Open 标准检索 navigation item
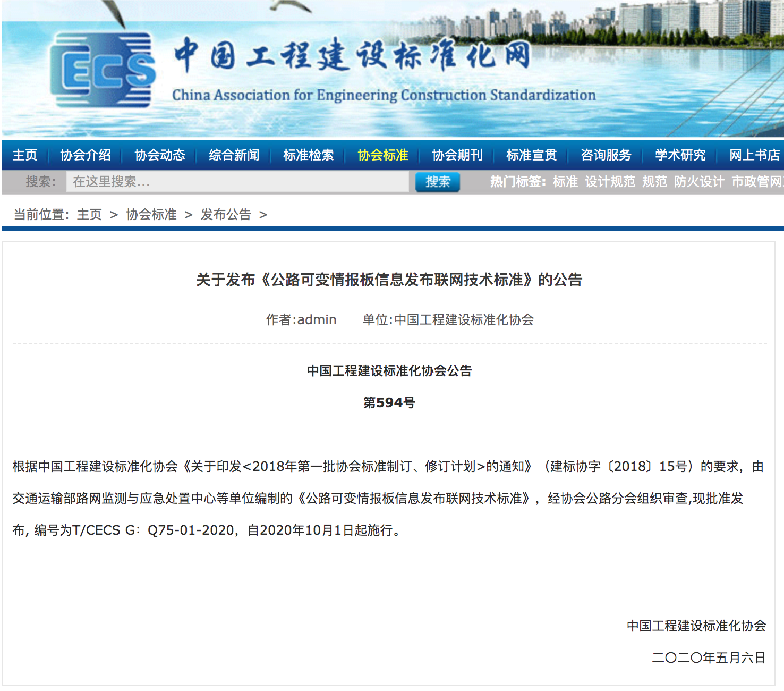This screenshot has height=691, width=784. pos(309,155)
